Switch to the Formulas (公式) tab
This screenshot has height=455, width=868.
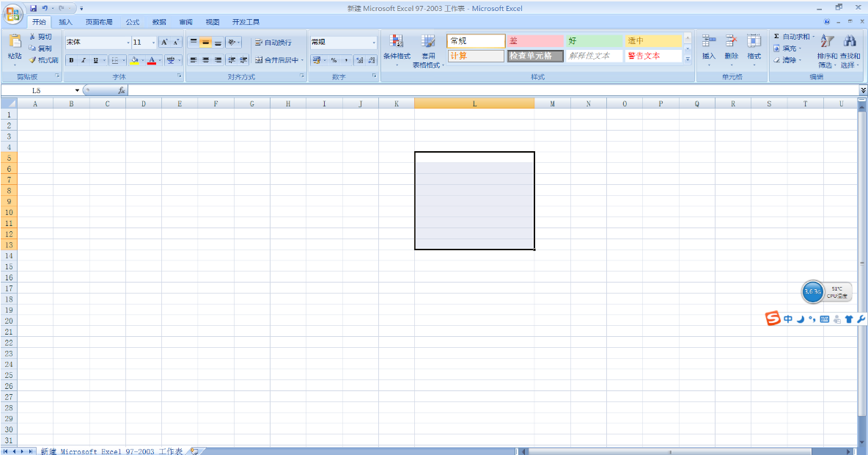tap(132, 22)
